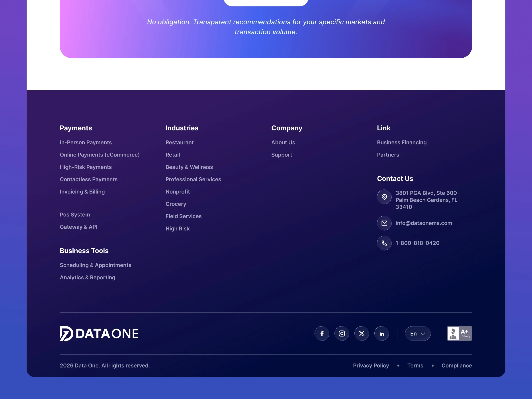Open Contactless Payments link
The width and height of the screenshot is (532, 399).
point(89,179)
